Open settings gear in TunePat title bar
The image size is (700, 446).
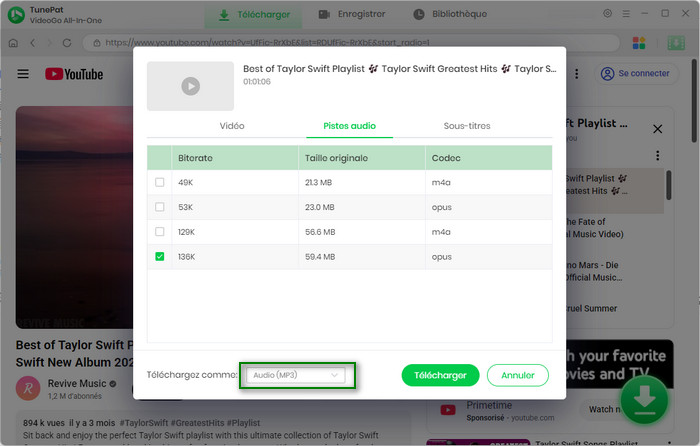(x=607, y=13)
